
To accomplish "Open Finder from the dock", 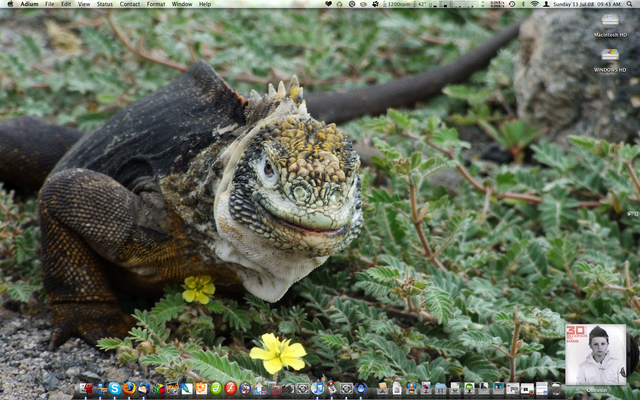I will coord(86,388).
